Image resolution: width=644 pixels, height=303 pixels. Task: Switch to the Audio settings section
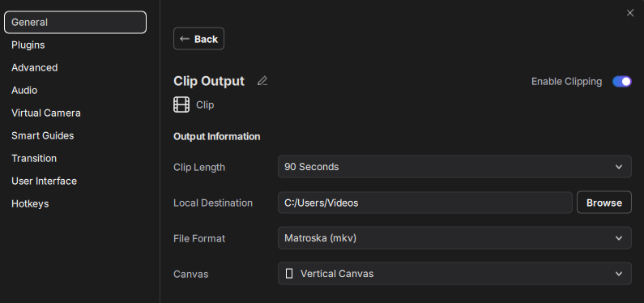pyautogui.click(x=24, y=90)
